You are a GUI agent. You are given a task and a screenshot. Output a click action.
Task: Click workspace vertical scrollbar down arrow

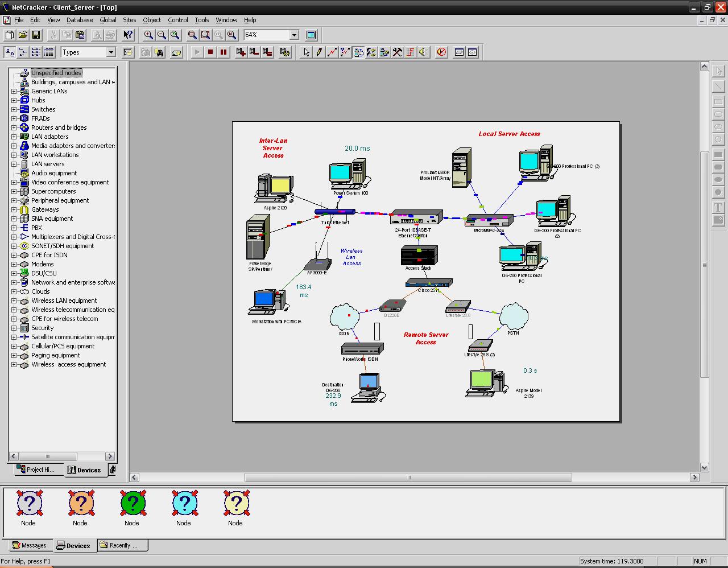[705, 468]
